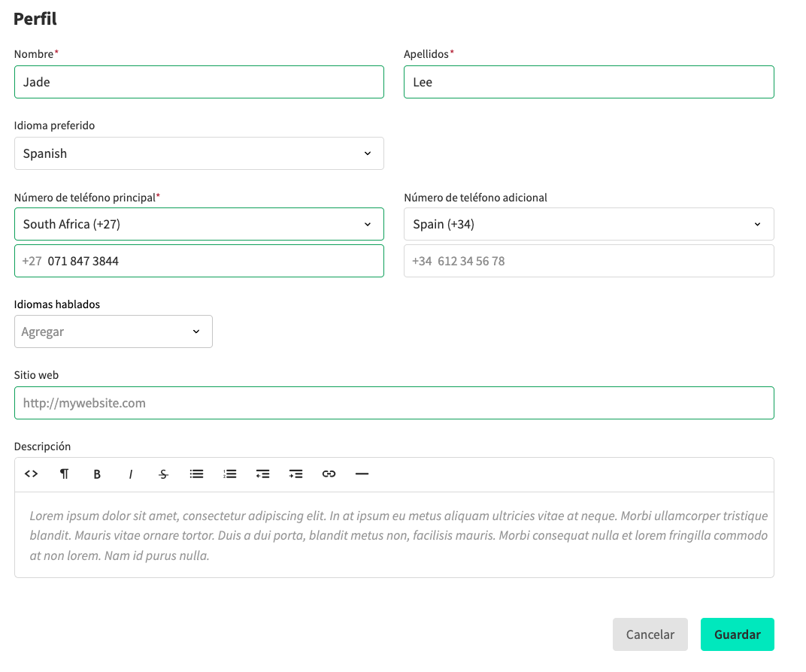
Task: Click the Cancelar button
Action: [x=650, y=634]
